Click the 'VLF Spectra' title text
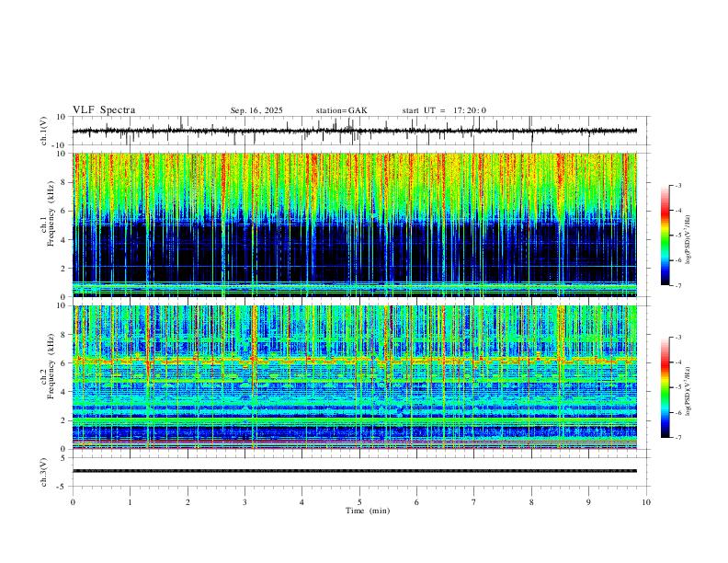Viewport: 728px width, 563px height. [x=104, y=110]
